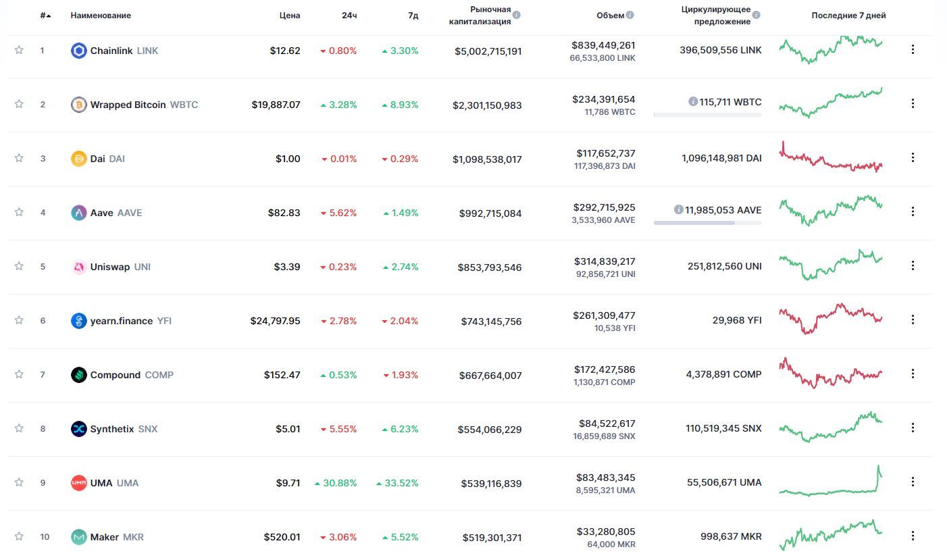Open Chainlink trading volume $839,449,261
The image size is (947, 560).
coord(603,45)
